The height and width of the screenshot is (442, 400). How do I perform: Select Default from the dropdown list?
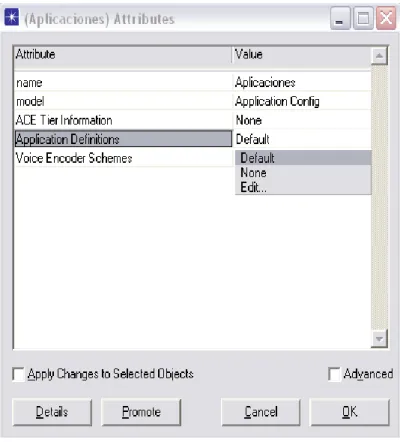pos(303,158)
